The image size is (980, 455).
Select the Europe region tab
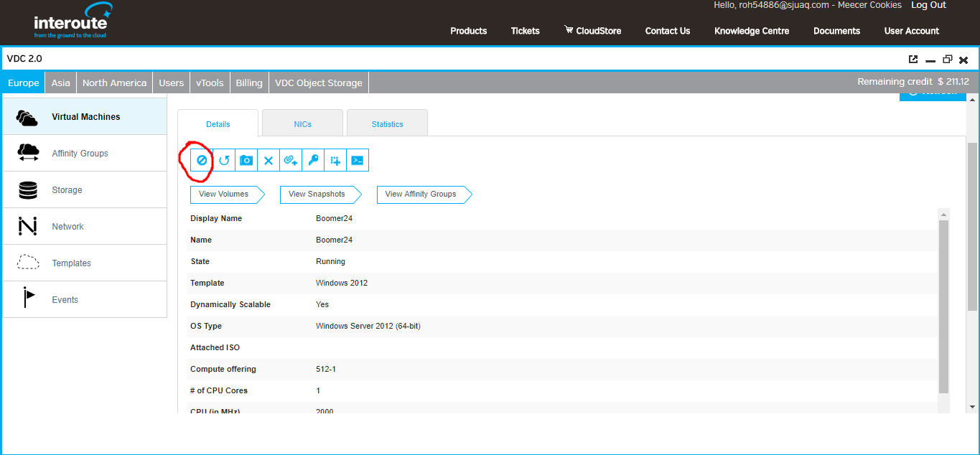click(23, 83)
